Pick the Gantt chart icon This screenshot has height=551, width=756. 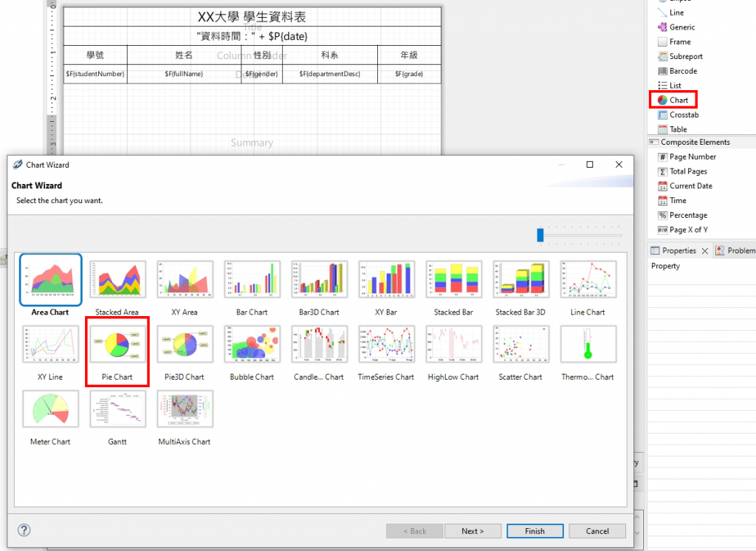pos(117,408)
